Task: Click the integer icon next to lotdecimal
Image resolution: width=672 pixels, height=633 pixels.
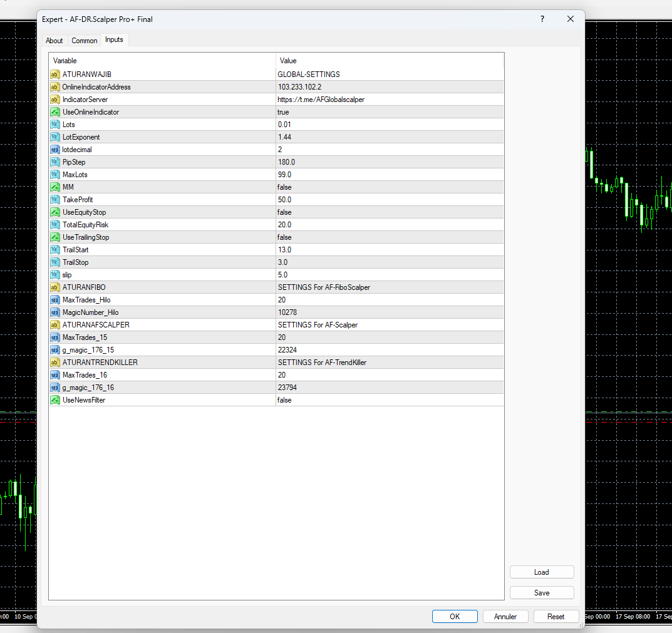Action: click(54, 150)
